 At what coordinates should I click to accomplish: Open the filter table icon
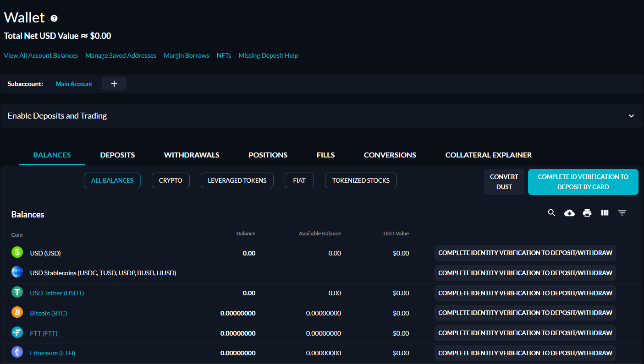click(622, 213)
